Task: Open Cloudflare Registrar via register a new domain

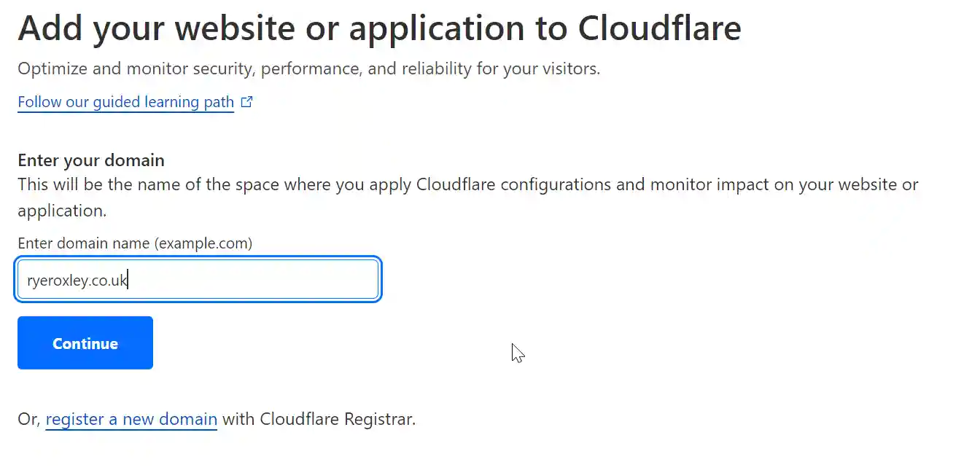Action: (131, 419)
